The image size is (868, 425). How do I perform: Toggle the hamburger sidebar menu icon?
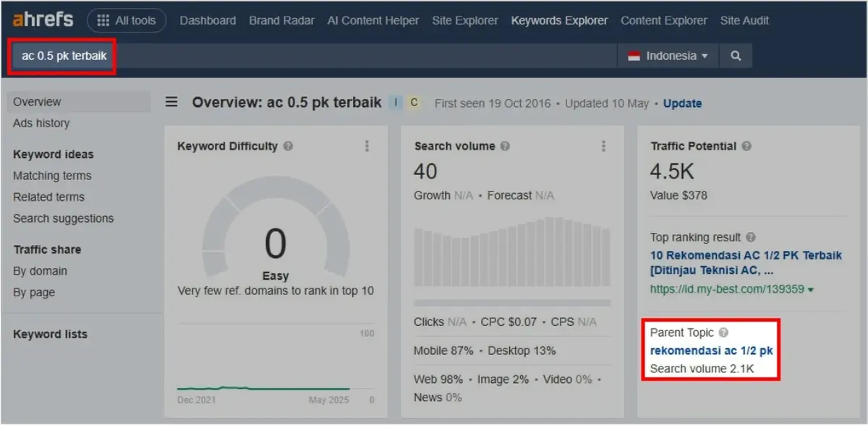click(171, 102)
